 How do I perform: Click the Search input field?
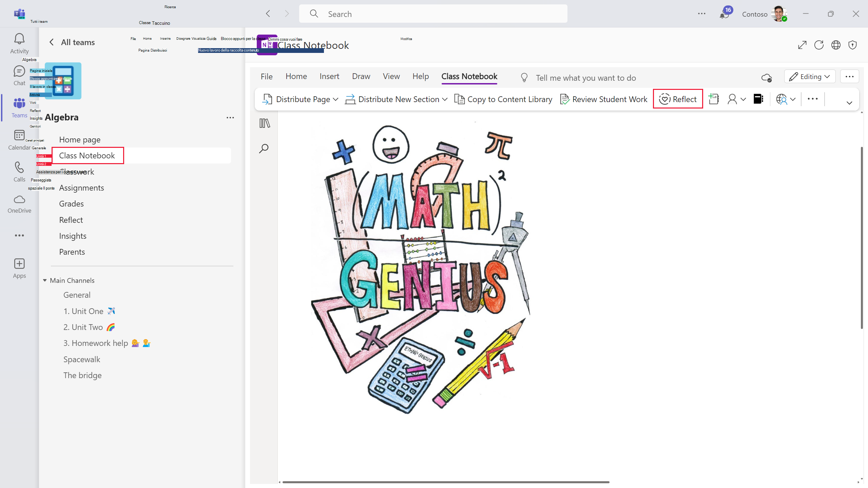[x=433, y=14]
